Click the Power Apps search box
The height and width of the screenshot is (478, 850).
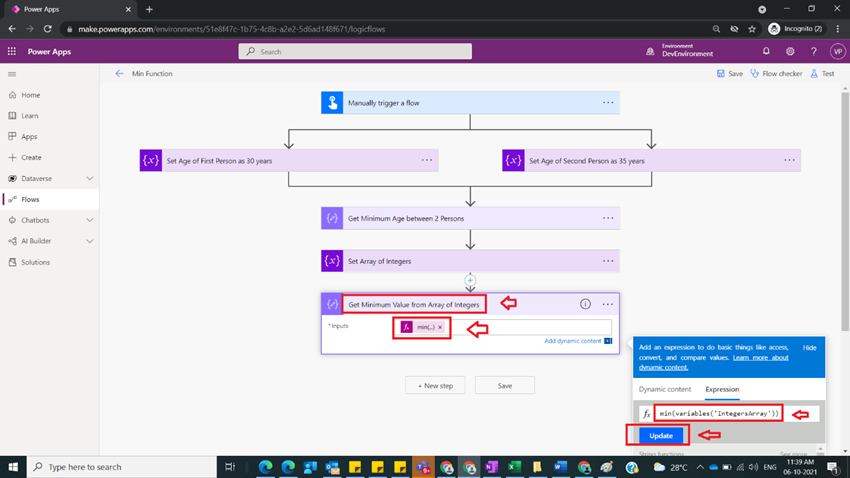coord(355,51)
